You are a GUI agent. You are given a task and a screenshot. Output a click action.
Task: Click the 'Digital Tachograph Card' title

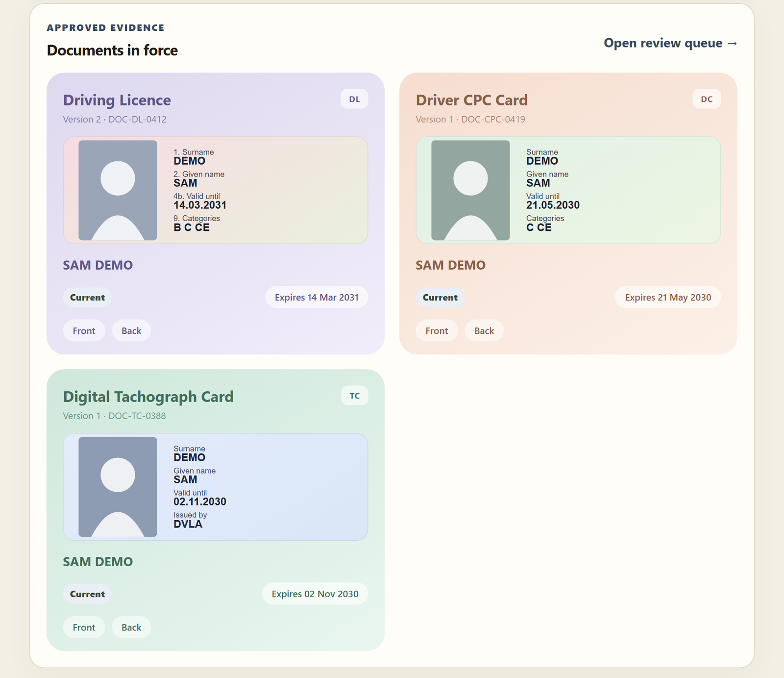(x=148, y=397)
